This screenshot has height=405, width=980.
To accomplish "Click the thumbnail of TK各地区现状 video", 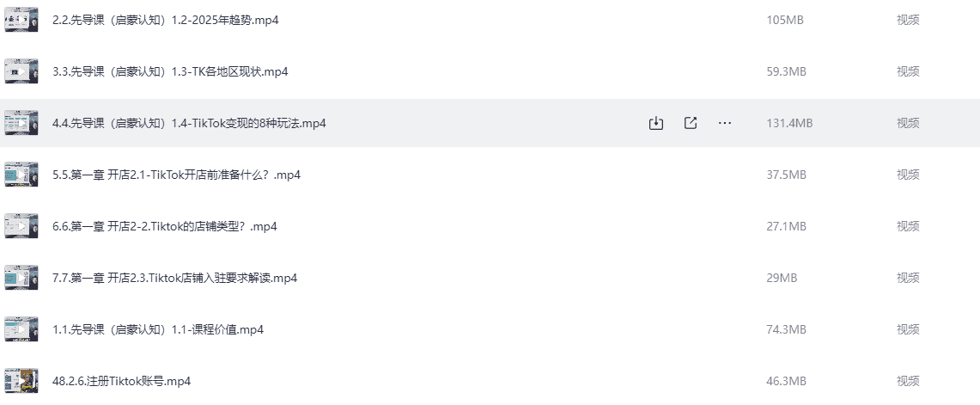I will coord(21,71).
